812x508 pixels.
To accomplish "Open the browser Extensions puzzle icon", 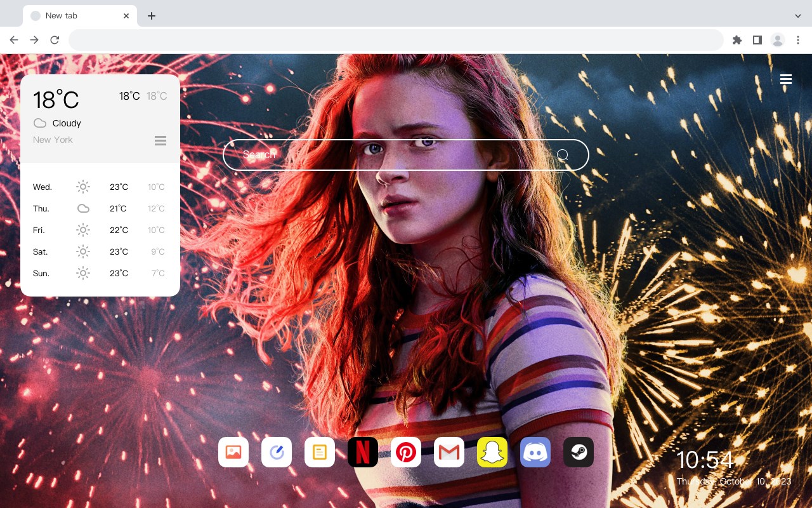I will tap(737, 40).
